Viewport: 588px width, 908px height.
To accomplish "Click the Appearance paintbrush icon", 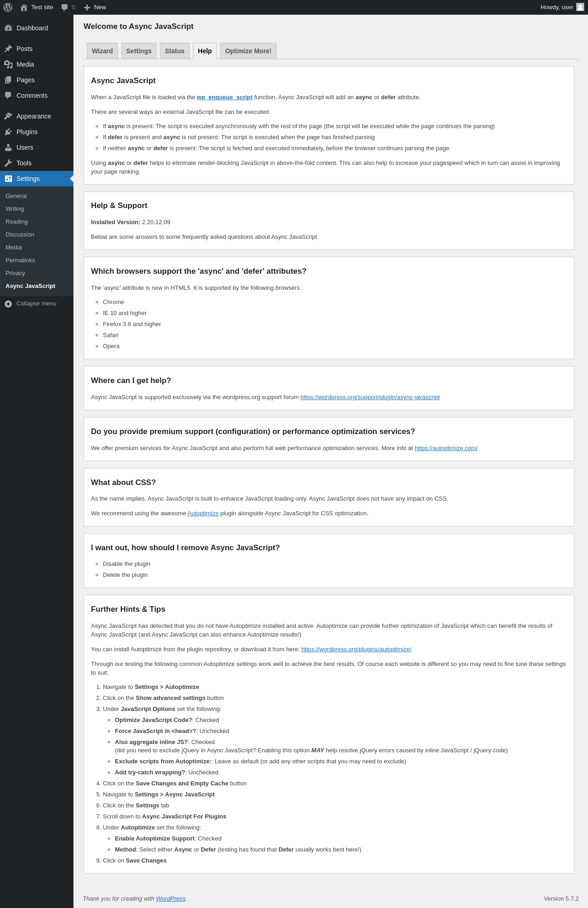I will tap(8, 116).
